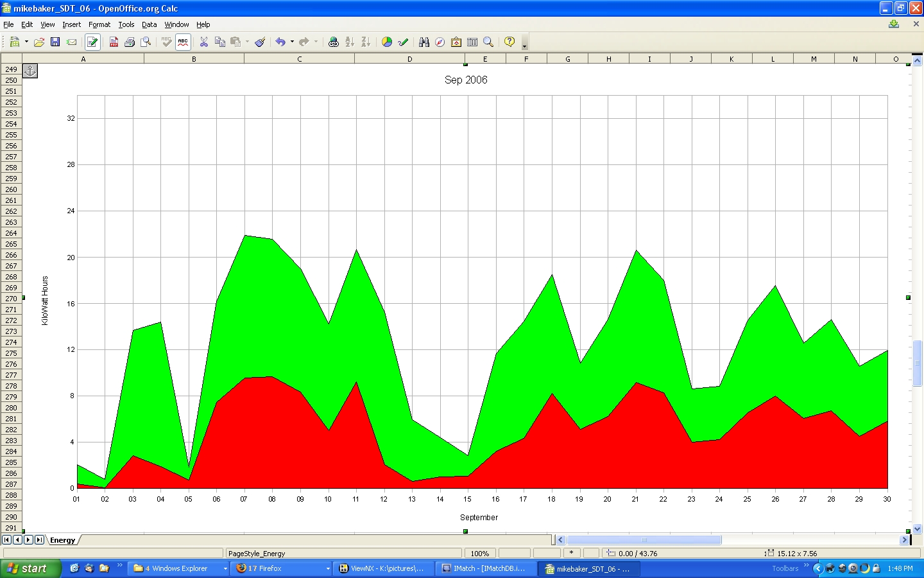Viewport: 924px width, 578px height.
Task: Open the Format menu
Action: [x=99, y=24]
